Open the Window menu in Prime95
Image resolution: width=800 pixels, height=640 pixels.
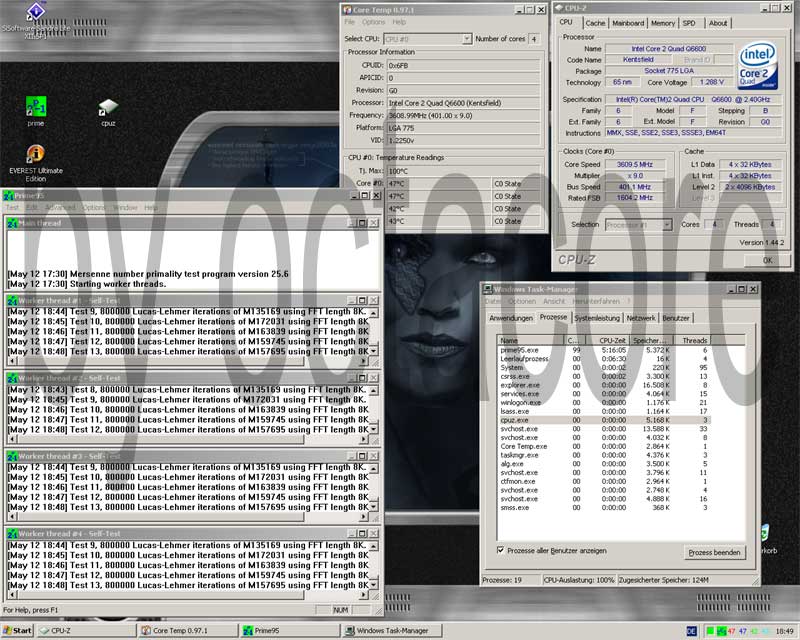pos(125,208)
